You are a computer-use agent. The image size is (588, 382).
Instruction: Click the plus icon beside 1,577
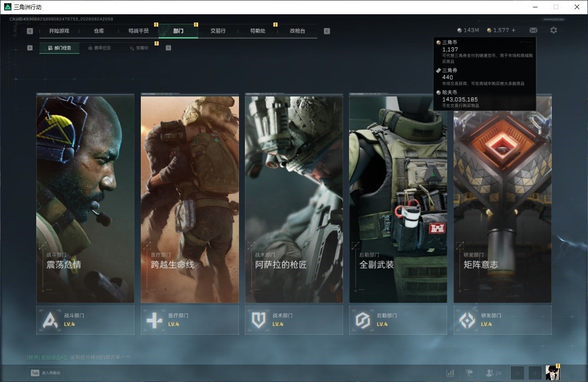point(513,30)
